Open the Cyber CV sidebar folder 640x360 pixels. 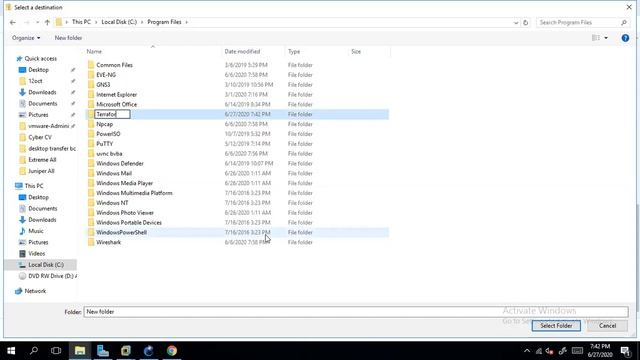click(x=40, y=137)
